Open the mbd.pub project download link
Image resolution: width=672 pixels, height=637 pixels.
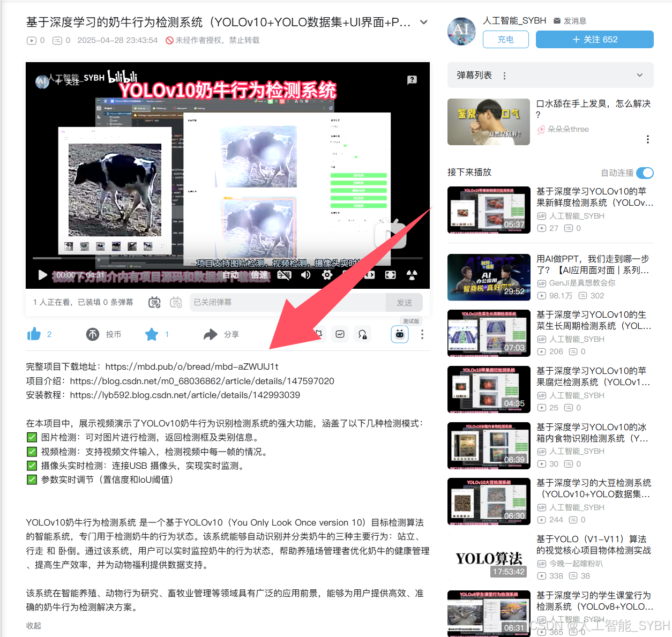point(192,366)
